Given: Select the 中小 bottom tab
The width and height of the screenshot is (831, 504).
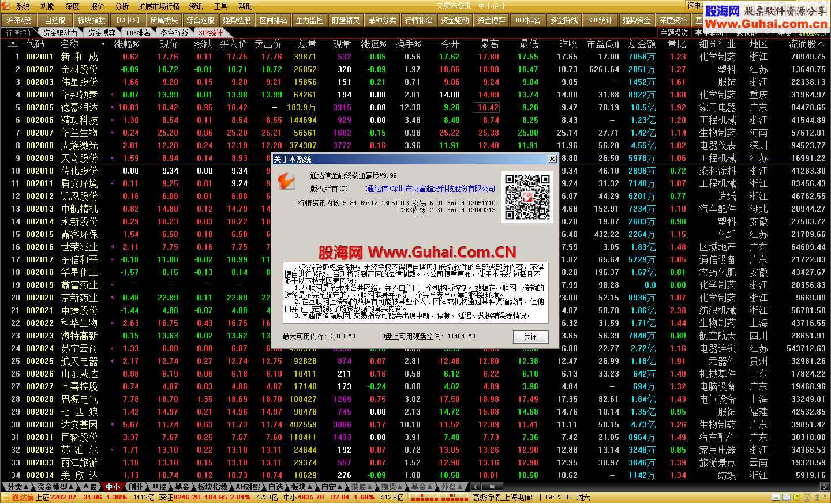Looking at the screenshot, I should 113,487.
